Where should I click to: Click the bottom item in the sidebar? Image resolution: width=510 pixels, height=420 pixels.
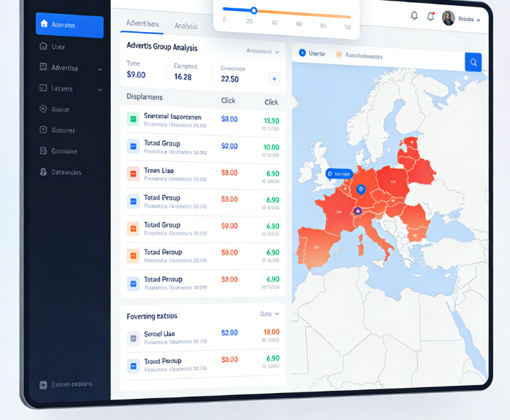pyautogui.click(x=66, y=384)
